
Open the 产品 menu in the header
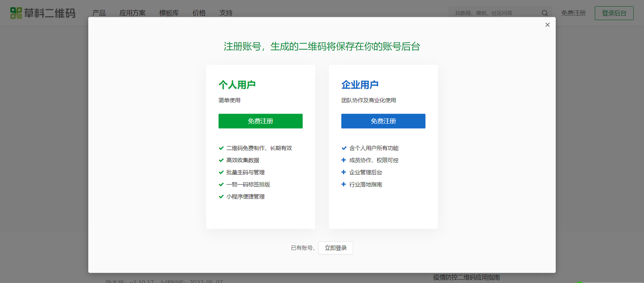(99, 13)
